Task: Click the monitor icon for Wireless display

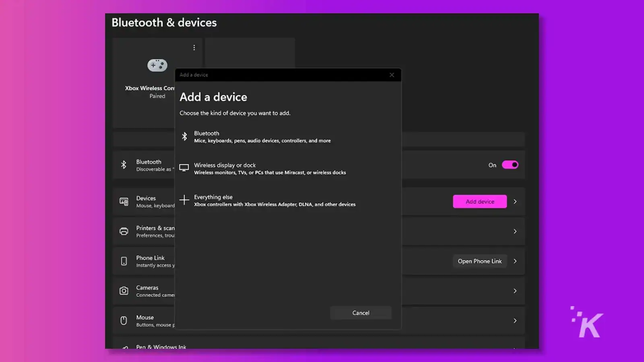Action: click(184, 168)
